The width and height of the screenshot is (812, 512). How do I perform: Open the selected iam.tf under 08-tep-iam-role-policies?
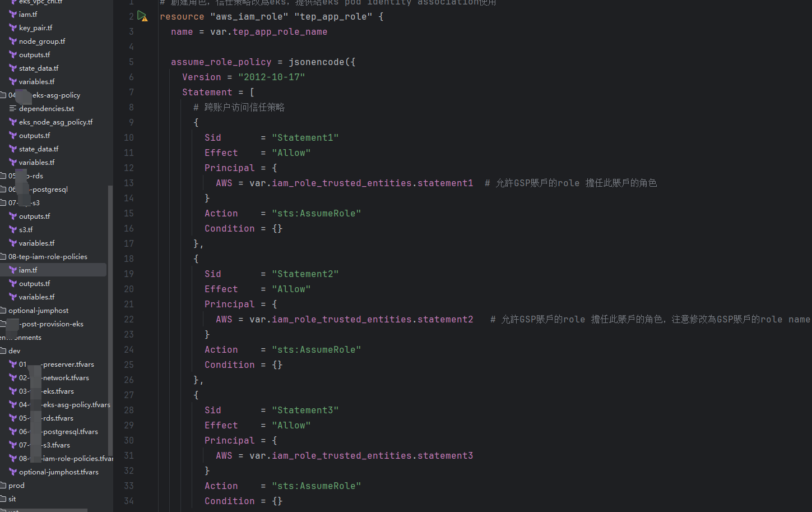pos(28,270)
